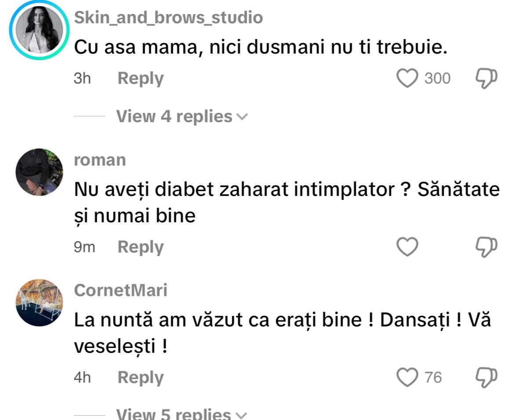Image resolution: width=518 pixels, height=420 pixels.
Task: Click the 76 likes count
Action: (x=433, y=377)
